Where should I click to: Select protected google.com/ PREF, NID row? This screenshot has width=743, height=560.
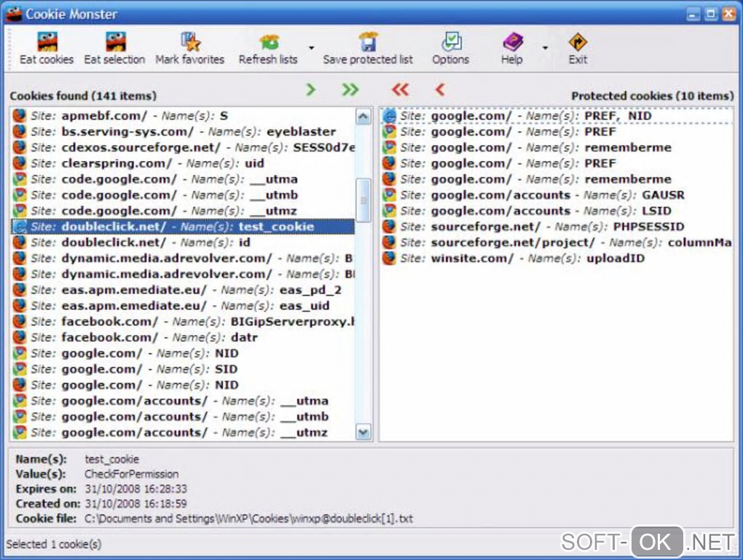[x=557, y=116]
